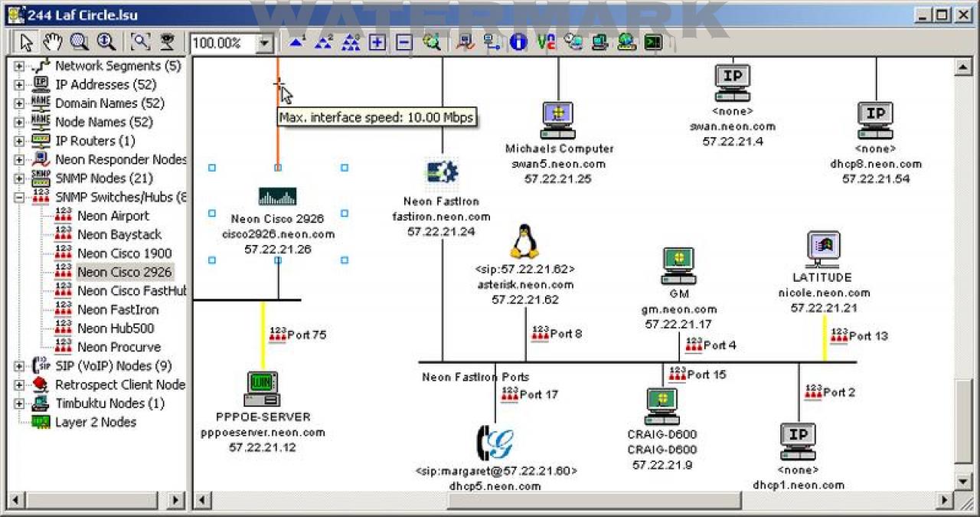The height and width of the screenshot is (517, 980).
Task: Collapse SNMP Switches/Hubs node
Action: pyautogui.click(x=19, y=197)
